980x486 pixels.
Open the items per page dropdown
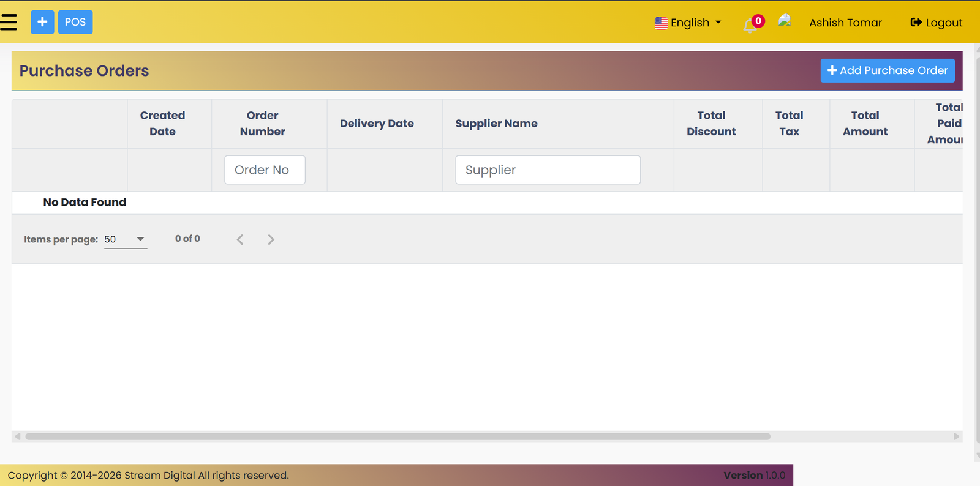click(125, 239)
